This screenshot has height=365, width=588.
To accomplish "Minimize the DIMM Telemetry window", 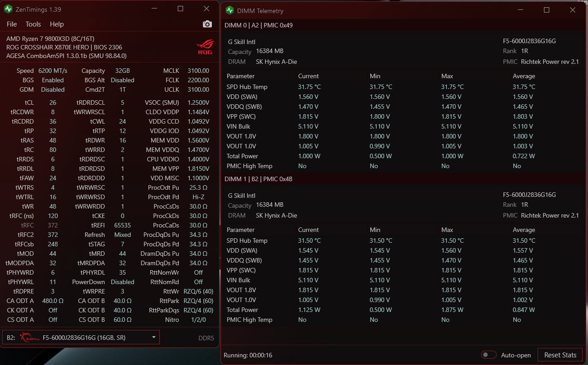I will click(x=521, y=10).
